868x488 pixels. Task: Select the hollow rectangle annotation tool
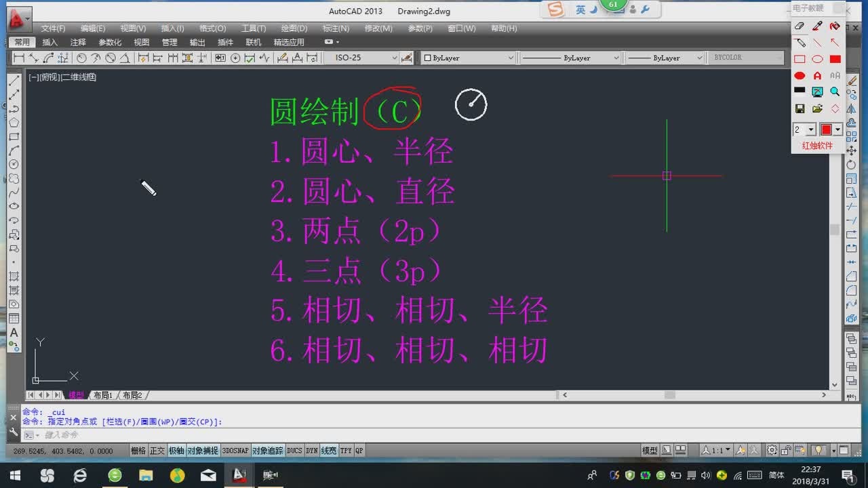tap(800, 59)
